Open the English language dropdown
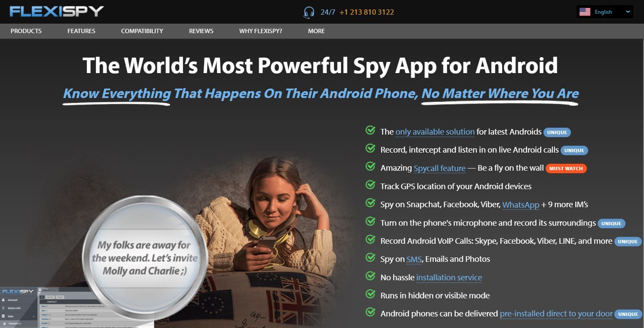The height and width of the screenshot is (328, 644). (605, 12)
